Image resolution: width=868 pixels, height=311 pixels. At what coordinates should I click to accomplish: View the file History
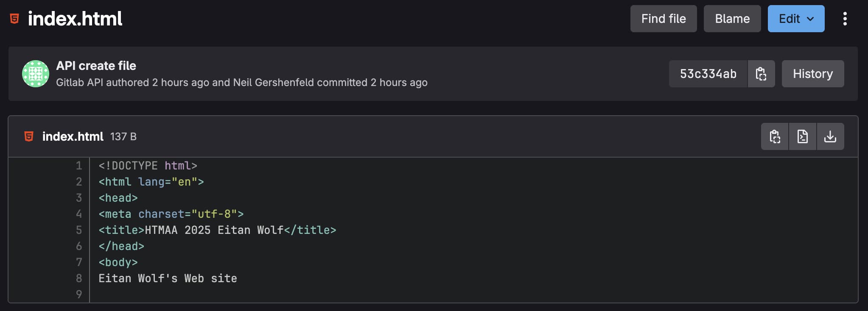(812, 74)
